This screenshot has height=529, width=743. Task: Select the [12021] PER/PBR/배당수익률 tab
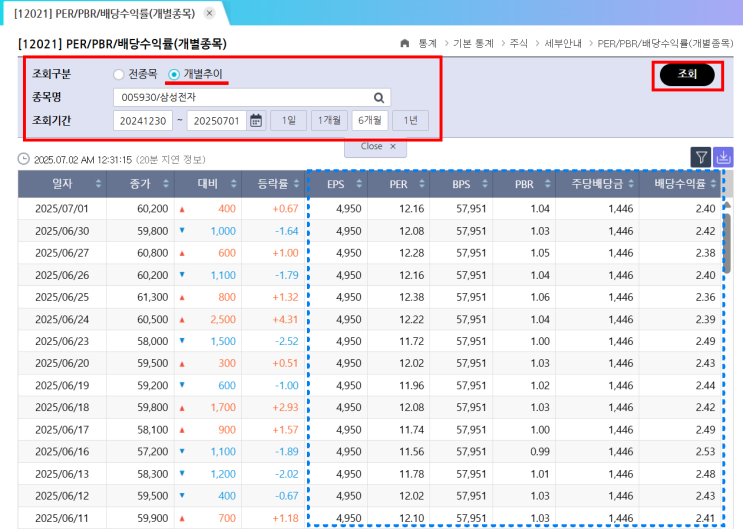point(104,13)
